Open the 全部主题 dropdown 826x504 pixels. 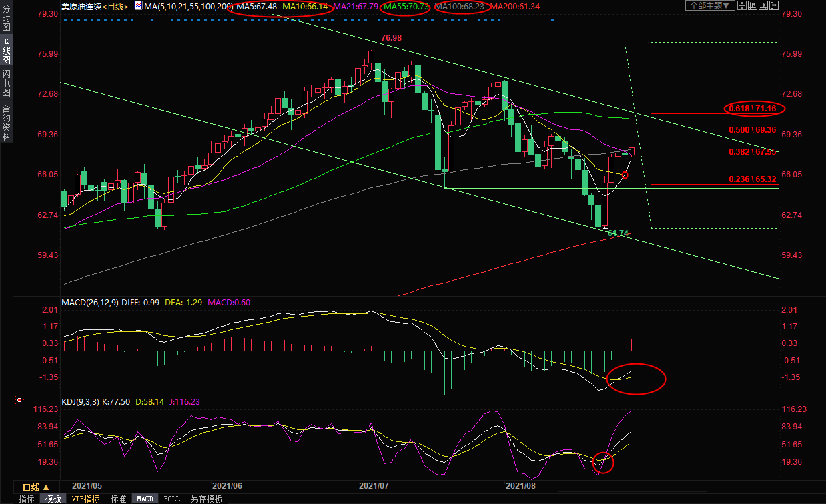tap(710, 5)
